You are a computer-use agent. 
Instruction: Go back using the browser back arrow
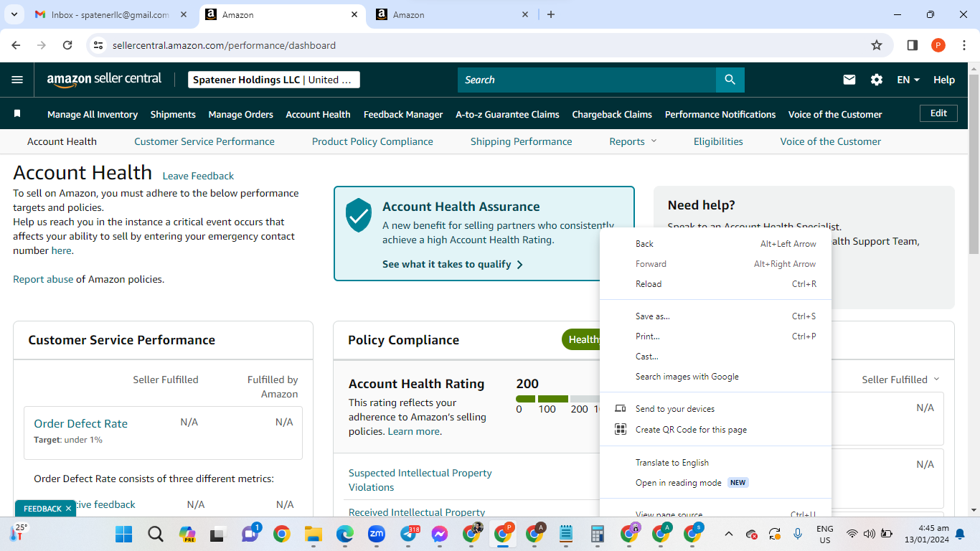coord(17,45)
